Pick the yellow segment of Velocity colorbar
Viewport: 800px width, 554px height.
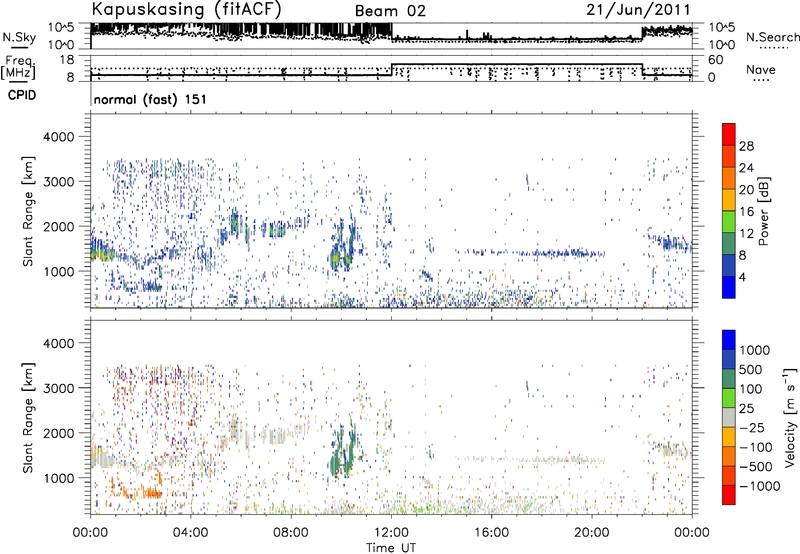(729, 437)
